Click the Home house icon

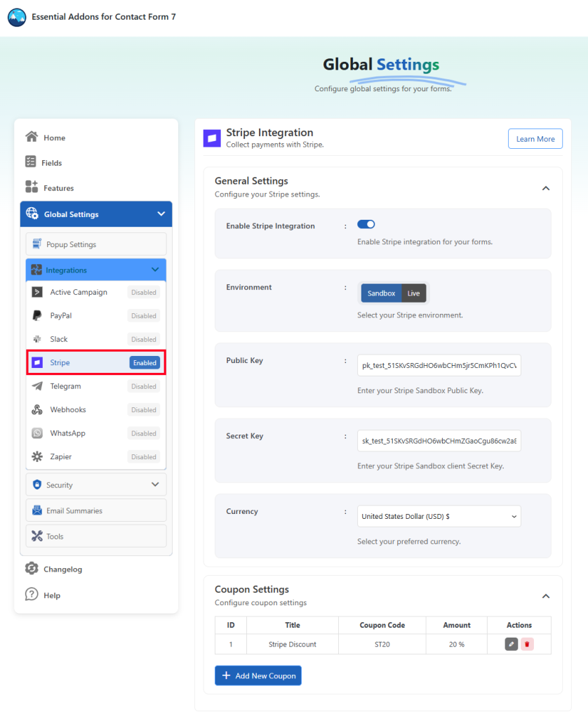[32, 137]
